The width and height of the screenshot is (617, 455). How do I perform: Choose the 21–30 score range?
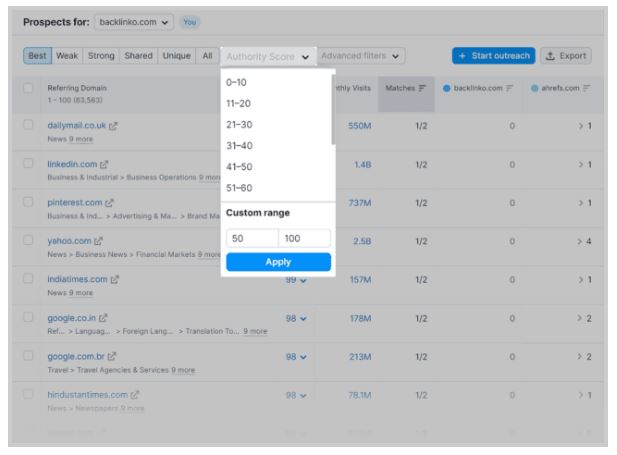pyautogui.click(x=276, y=125)
